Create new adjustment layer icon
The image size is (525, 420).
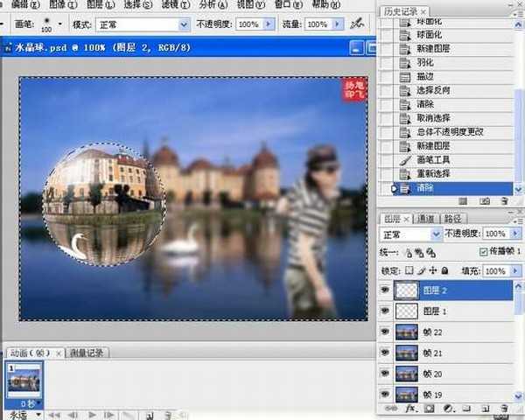coord(447,409)
